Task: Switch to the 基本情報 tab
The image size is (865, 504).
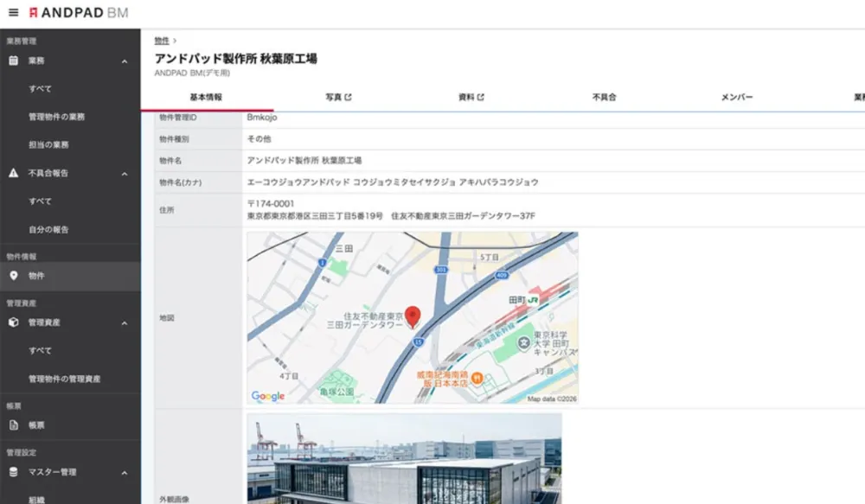Action: (x=207, y=97)
